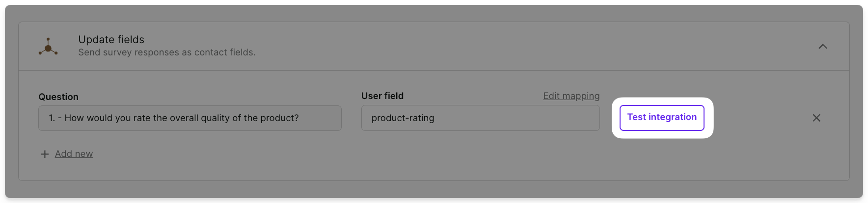The image size is (868, 203).
Task: Open the Edit mapping link
Action: coord(571,96)
